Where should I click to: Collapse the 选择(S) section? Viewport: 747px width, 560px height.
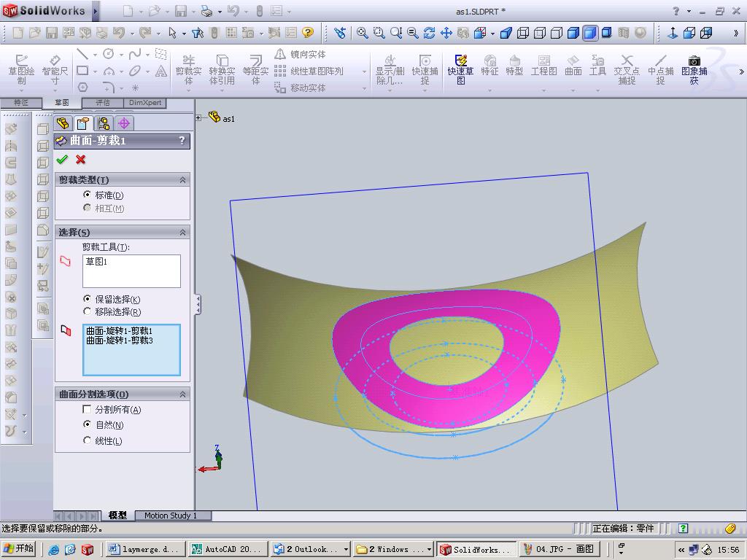(x=182, y=233)
